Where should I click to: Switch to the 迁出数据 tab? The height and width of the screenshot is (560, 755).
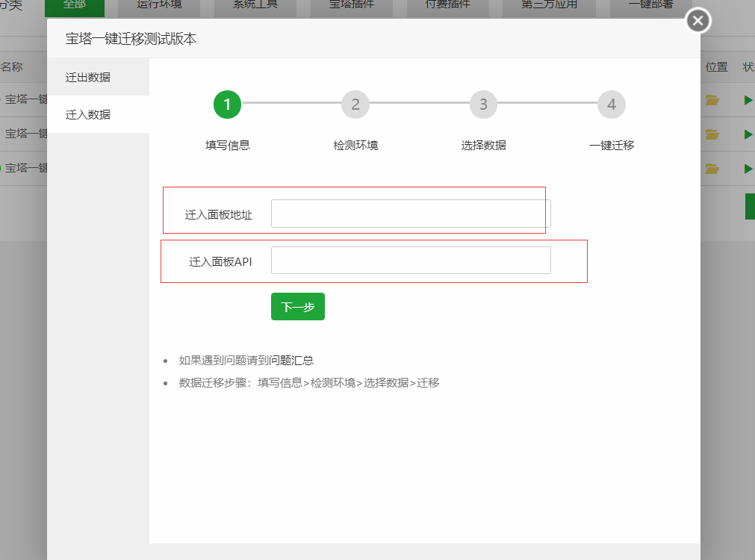[x=99, y=77]
